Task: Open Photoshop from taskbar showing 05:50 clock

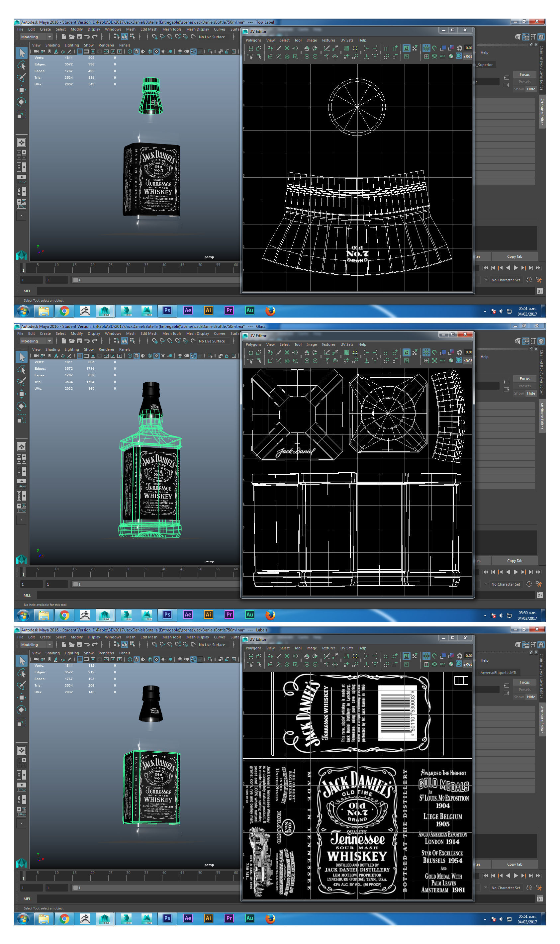Action: click(167, 614)
